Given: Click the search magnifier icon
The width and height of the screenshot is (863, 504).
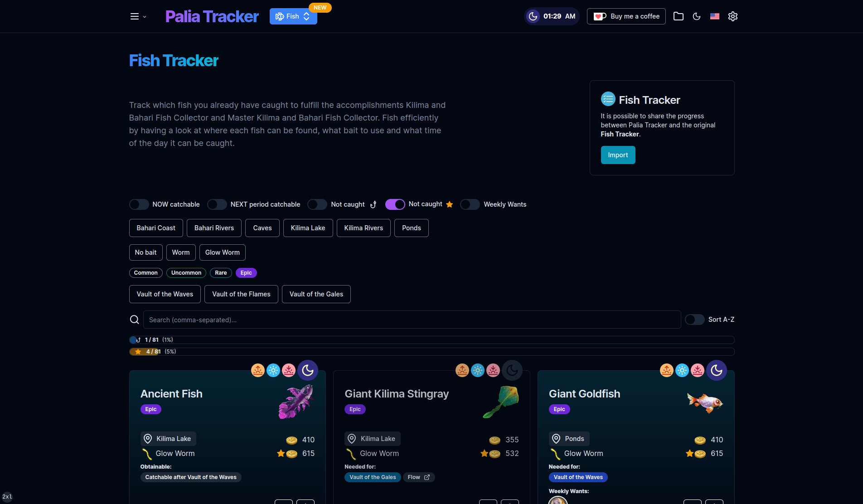Looking at the screenshot, I should (x=134, y=319).
